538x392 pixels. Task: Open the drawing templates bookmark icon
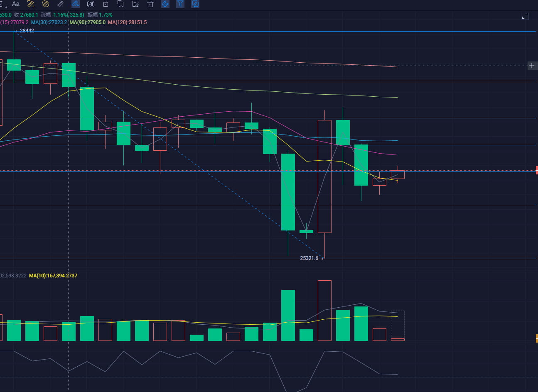coord(120,4)
